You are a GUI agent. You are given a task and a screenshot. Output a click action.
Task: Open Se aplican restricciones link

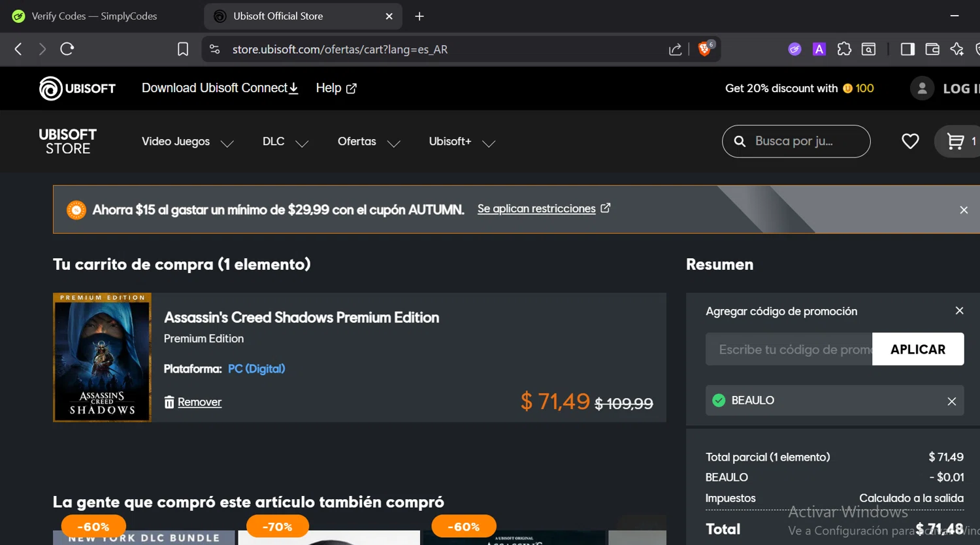pyautogui.click(x=544, y=208)
